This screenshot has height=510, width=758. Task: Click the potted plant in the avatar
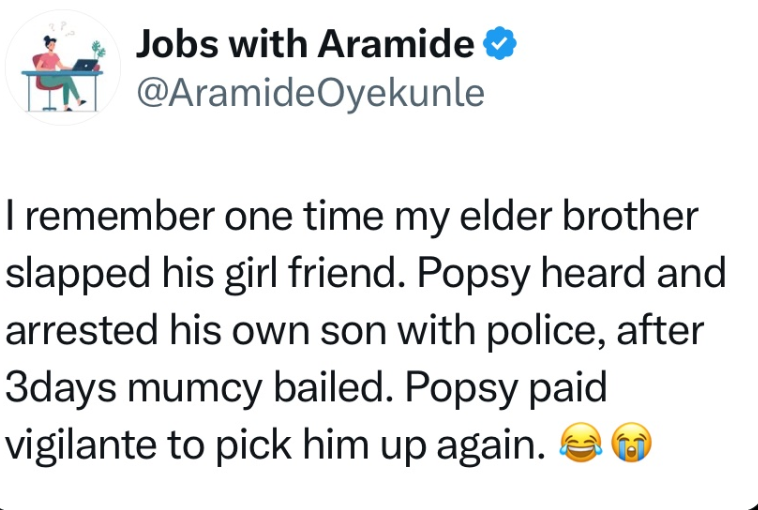point(97,49)
